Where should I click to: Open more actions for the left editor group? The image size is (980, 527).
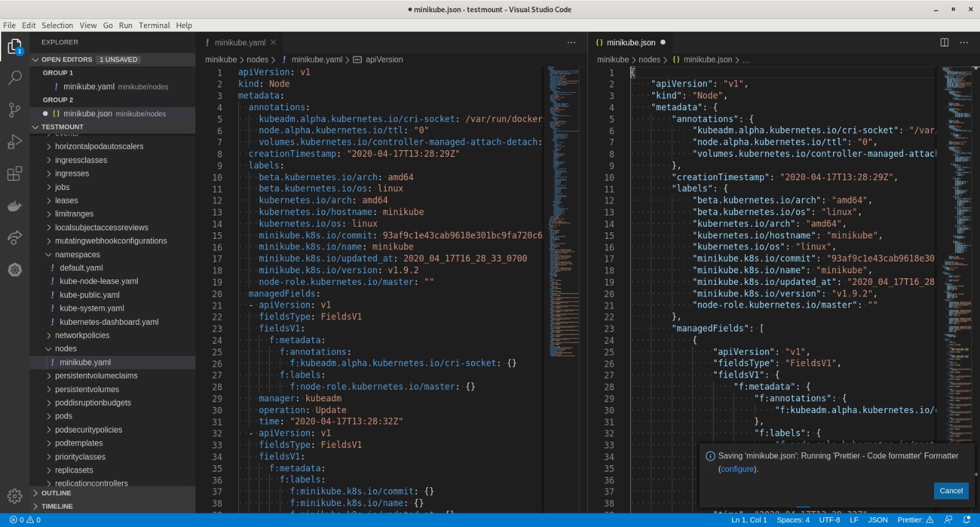(571, 42)
